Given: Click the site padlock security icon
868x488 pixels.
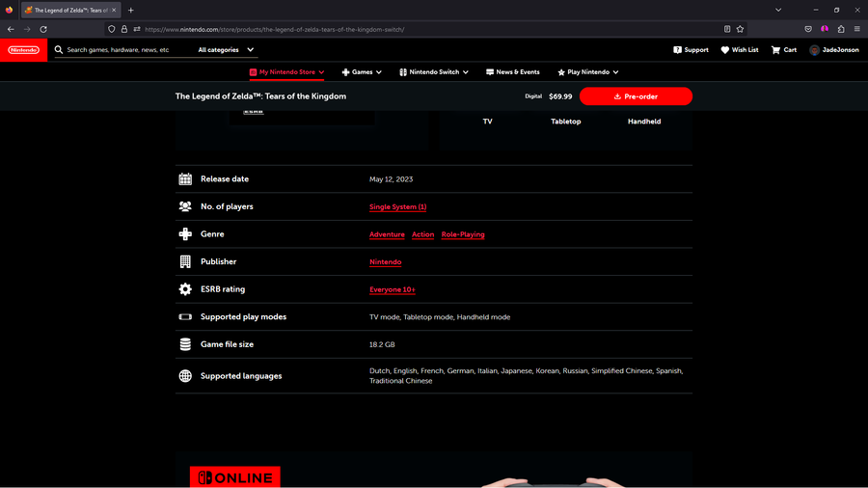Looking at the screenshot, I should [124, 29].
